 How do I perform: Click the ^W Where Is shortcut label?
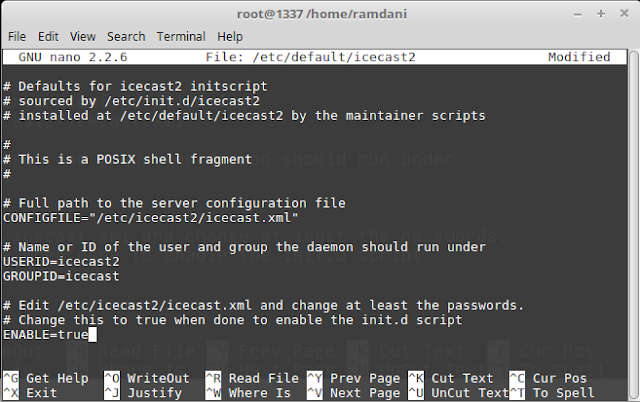click(x=248, y=393)
